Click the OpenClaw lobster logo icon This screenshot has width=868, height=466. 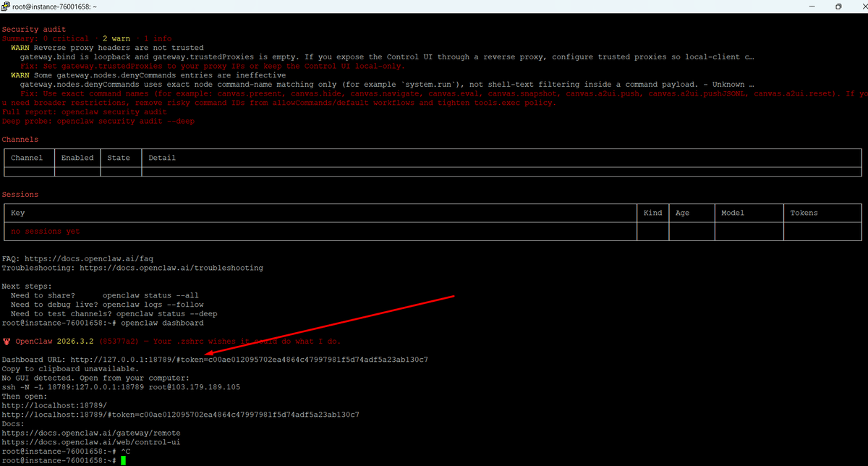pyautogui.click(x=6, y=342)
